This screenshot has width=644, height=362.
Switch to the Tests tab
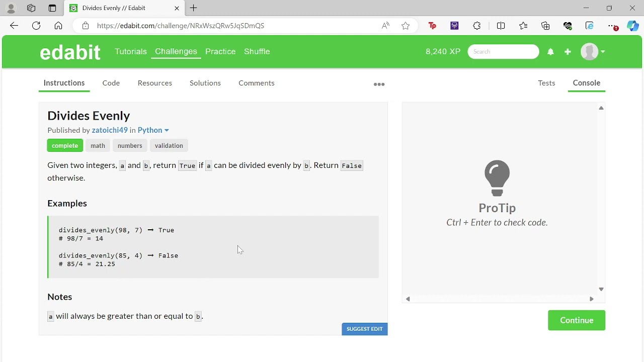546,83
